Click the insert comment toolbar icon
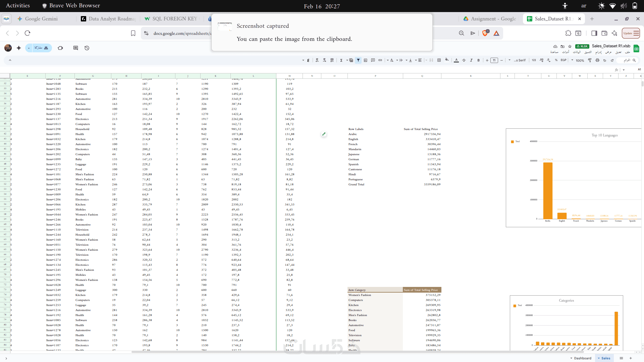The width and height of the screenshot is (644, 362). [x=373, y=60]
